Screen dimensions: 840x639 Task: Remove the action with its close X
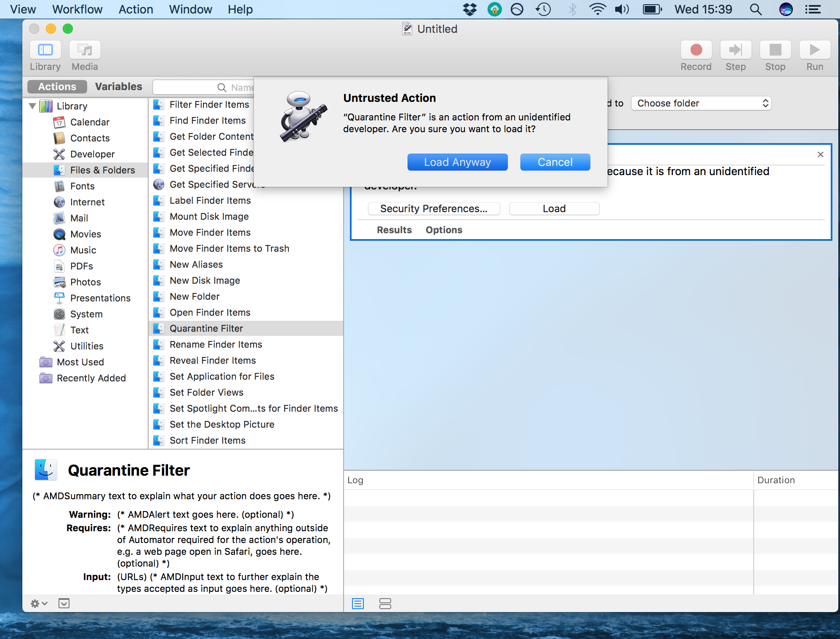click(x=820, y=154)
